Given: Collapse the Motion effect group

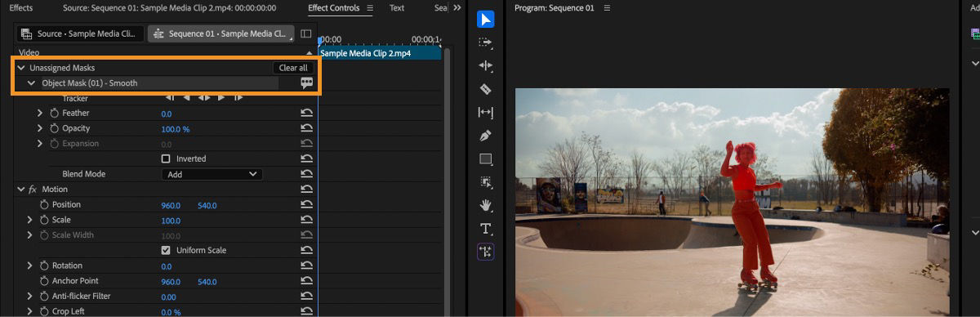Looking at the screenshot, I should (x=21, y=190).
